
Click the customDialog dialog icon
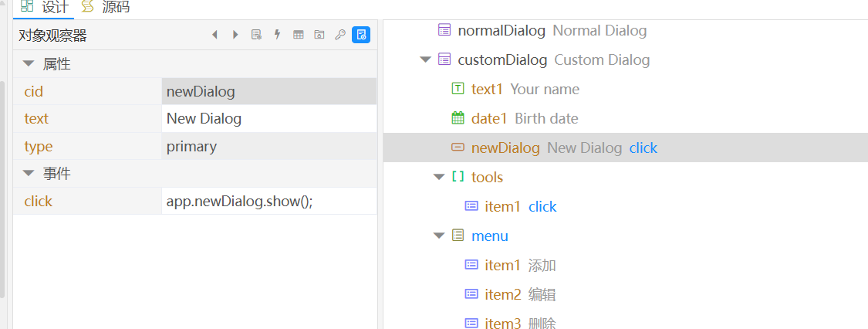[x=444, y=59]
